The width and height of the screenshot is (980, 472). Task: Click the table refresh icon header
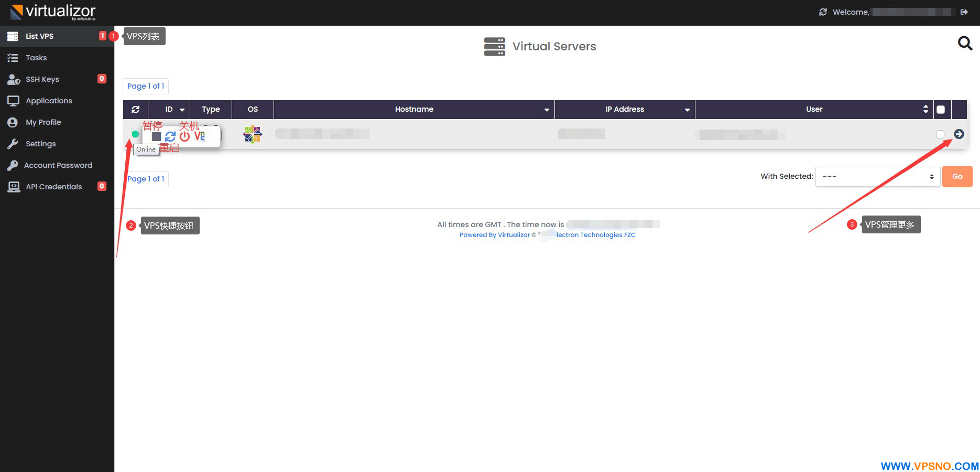coord(136,109)
